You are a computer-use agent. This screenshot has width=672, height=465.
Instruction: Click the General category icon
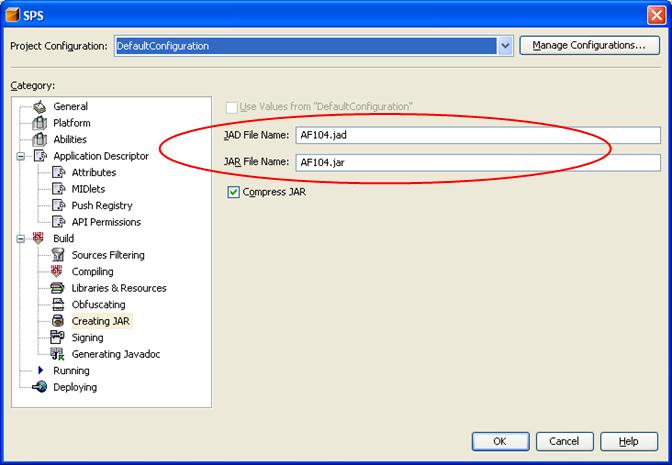click(x=39, y=107)
